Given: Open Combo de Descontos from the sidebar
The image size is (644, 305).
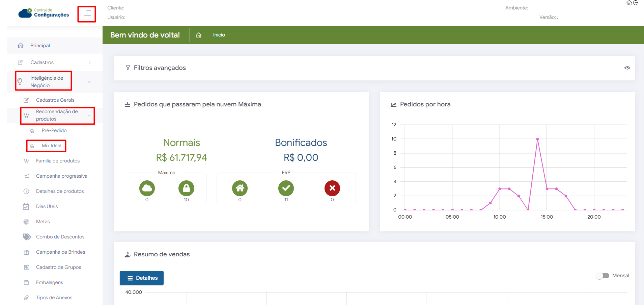Looking at the screenshot, I should [60, 237].
